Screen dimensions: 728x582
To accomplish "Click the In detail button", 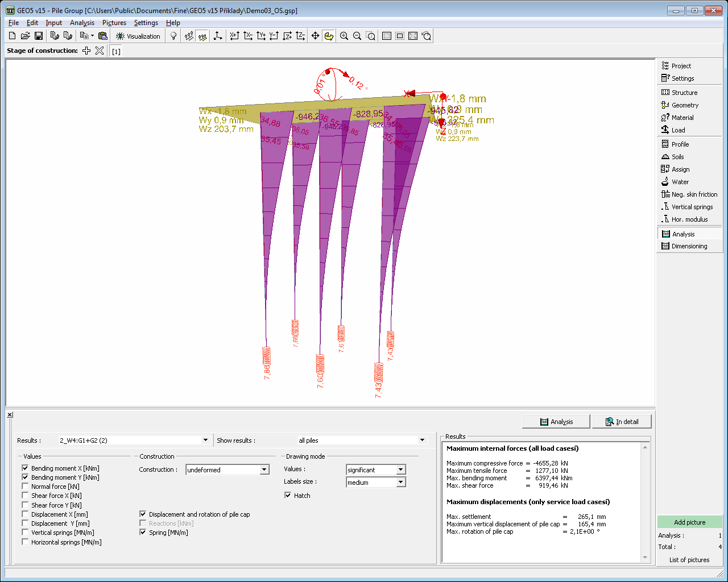I will pyautogui.click(x=621, y=422).
